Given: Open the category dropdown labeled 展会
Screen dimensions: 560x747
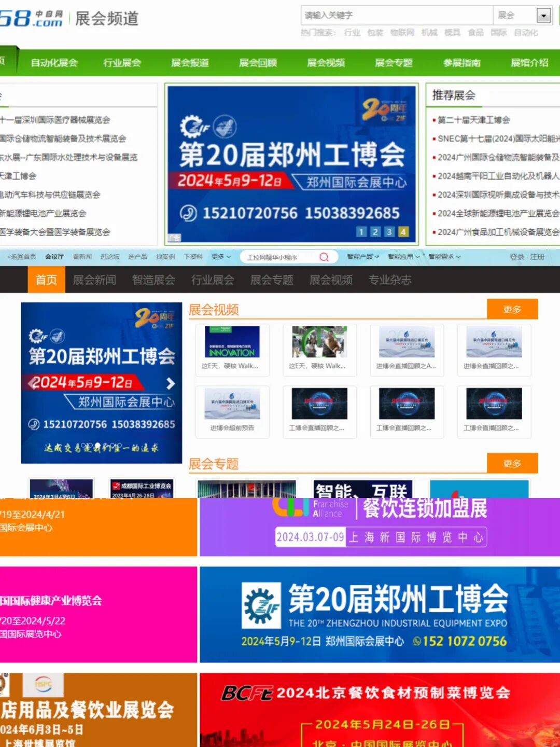Looking at the screenshot, I should pyautogui.click(x=523, y=16).
